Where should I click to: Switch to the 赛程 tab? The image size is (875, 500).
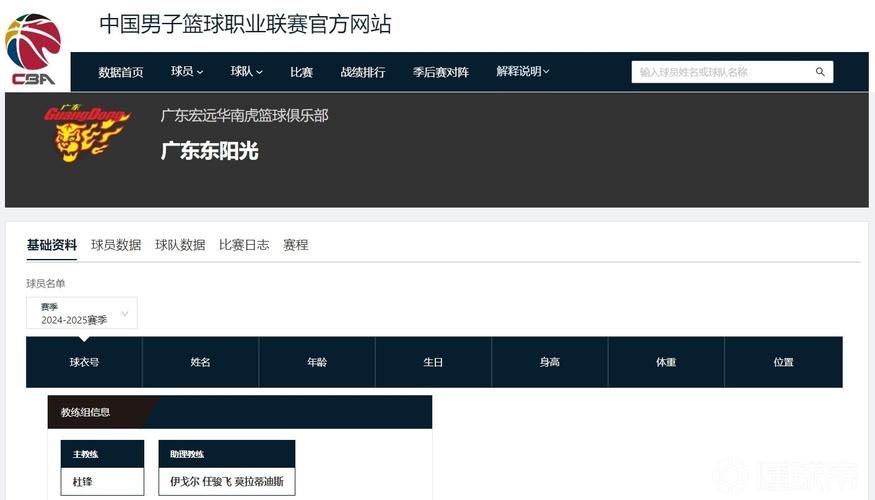pyautogui.click(x=296, y=245)
